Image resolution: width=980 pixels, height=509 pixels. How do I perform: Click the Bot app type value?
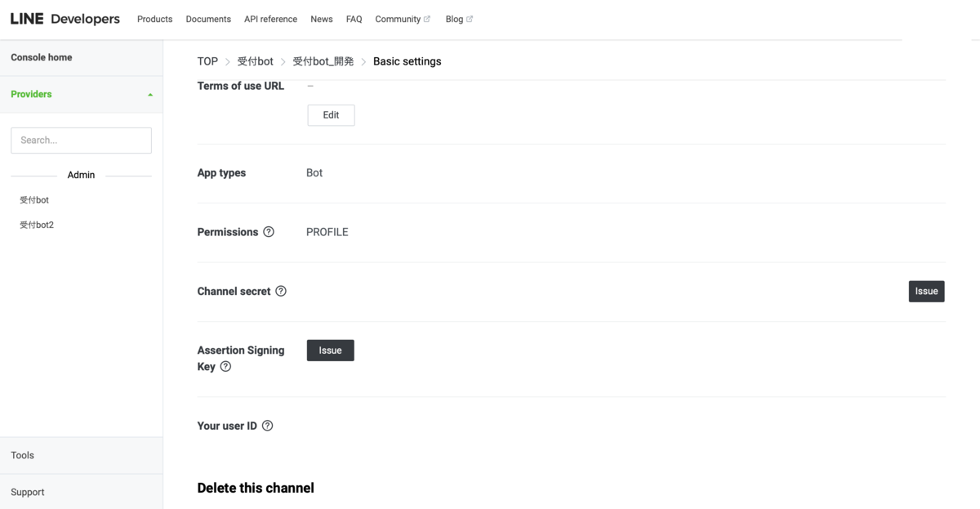click(314, 173)
